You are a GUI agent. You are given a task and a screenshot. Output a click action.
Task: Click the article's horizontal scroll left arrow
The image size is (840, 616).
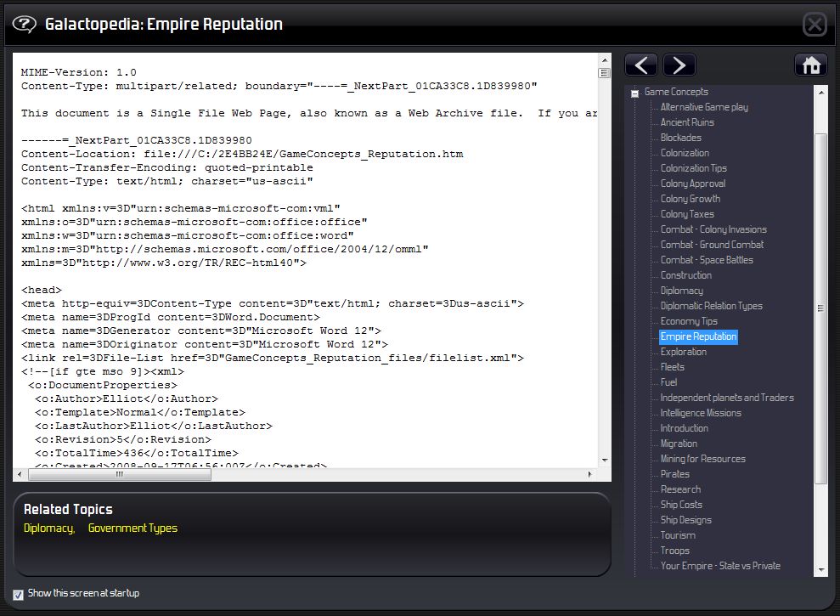coord(20,474)
